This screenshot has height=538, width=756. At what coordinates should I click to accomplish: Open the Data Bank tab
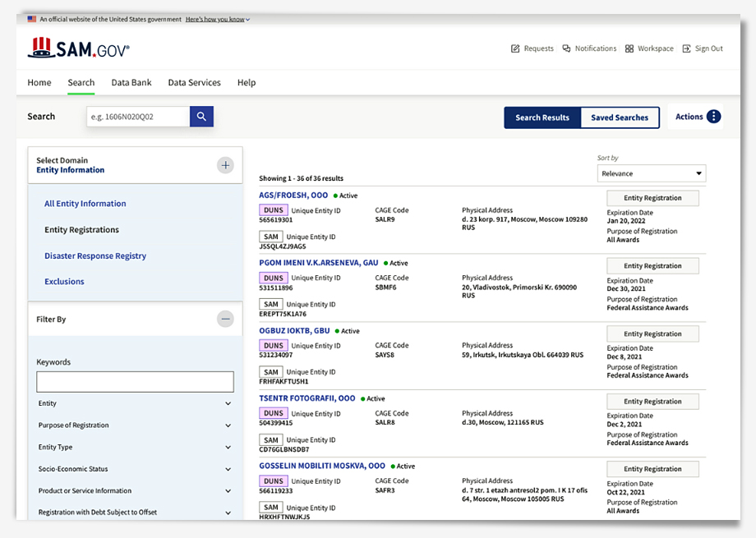[131, 82]
